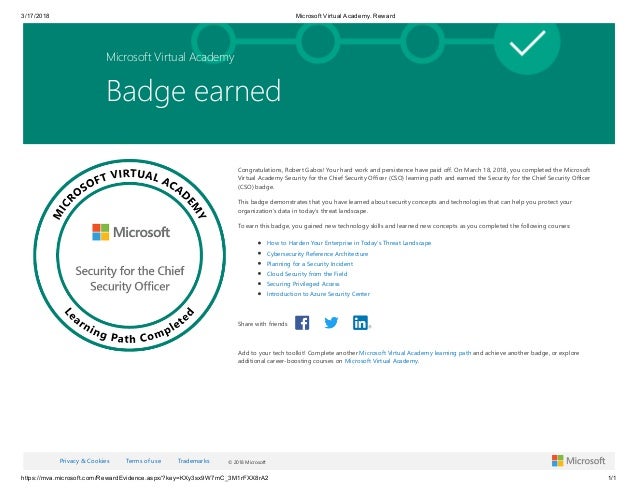Image resolution: width=638 pixels, height=494 pixels.
Task: Click the Badge earned heading
Action: coord(194,91)
